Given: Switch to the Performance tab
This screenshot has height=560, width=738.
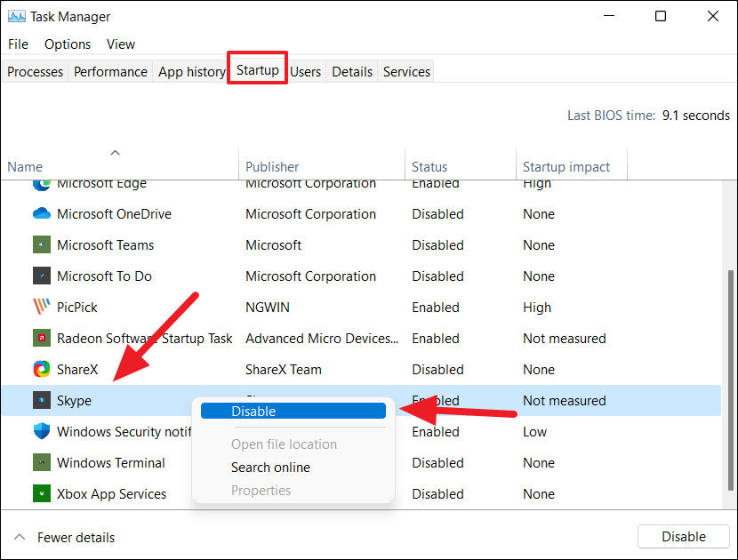Looking at the screenshot, I should 110,71.
